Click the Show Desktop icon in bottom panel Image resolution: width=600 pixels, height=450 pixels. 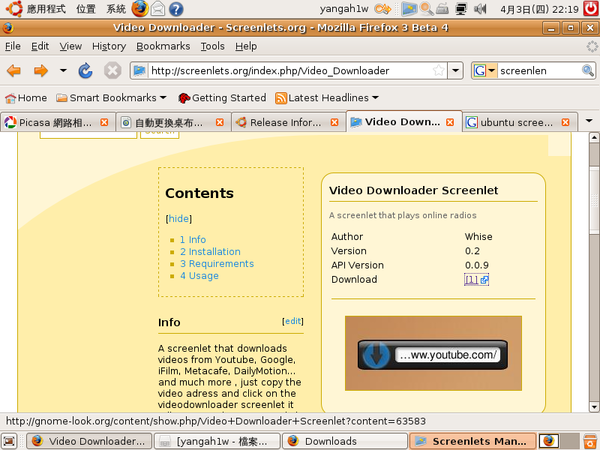coord(9,441)
